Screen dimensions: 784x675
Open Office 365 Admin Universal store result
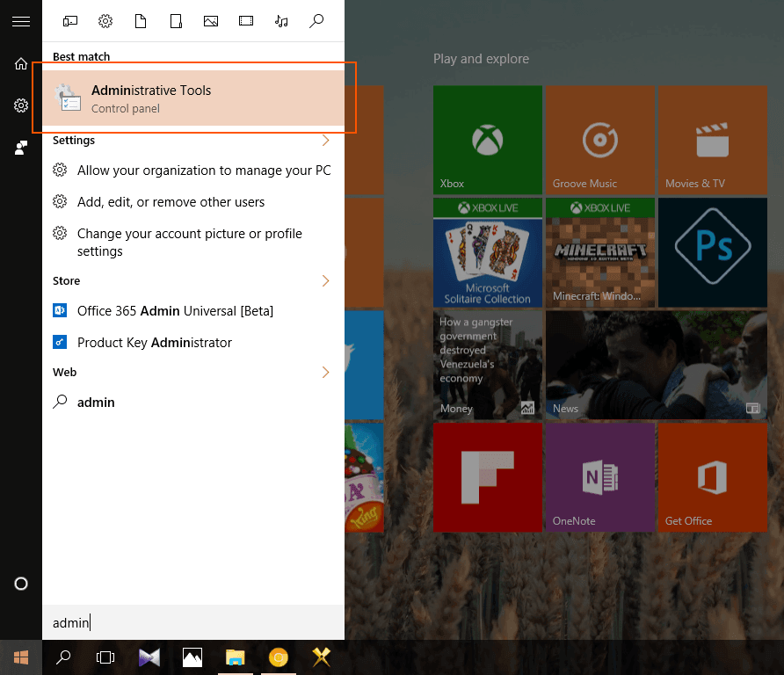click(x=175, y=311)
